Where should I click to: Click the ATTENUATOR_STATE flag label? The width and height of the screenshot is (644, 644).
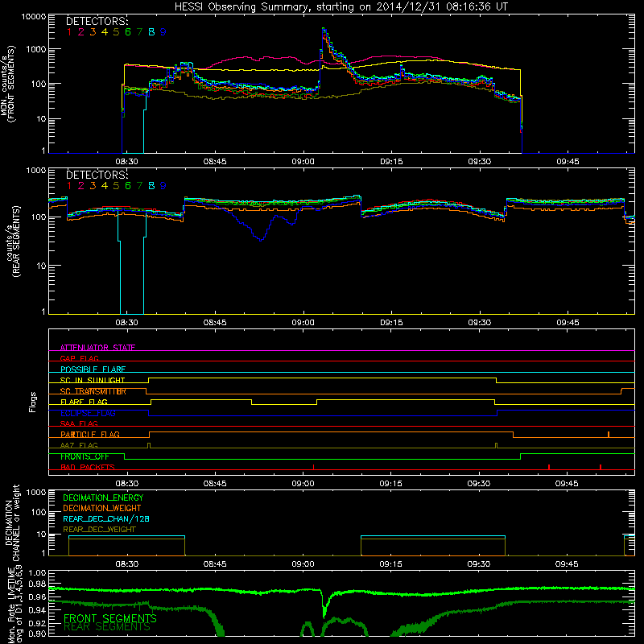pos(97,348)
